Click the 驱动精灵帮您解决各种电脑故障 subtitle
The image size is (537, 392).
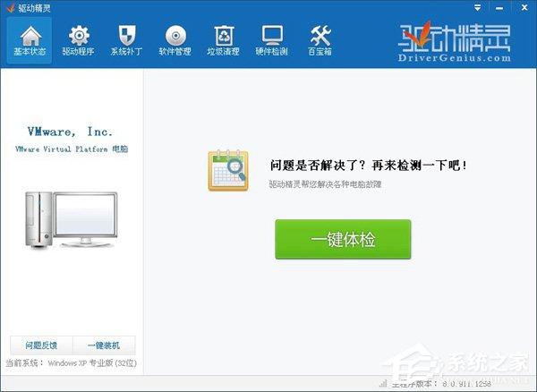click(x=326, y=184)
